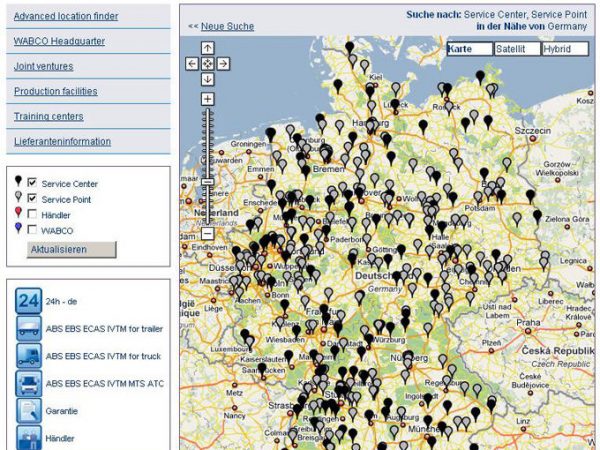Click the gray Service Point legend pin
The height and width of the screenshot is (450, 600).
coord(18,196)
